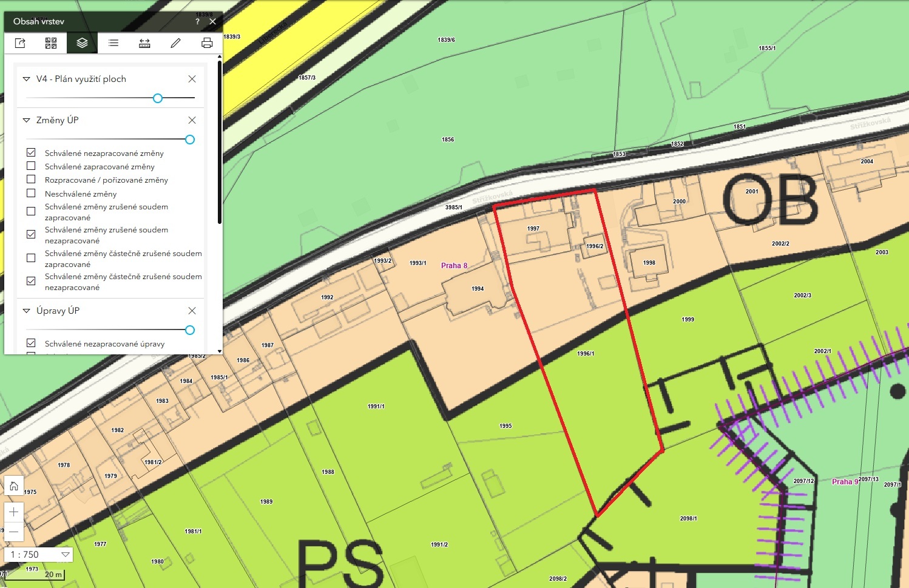Uncheck Schválené změny částečně zrušené soudem nezapracované

[x=31, y=281]
